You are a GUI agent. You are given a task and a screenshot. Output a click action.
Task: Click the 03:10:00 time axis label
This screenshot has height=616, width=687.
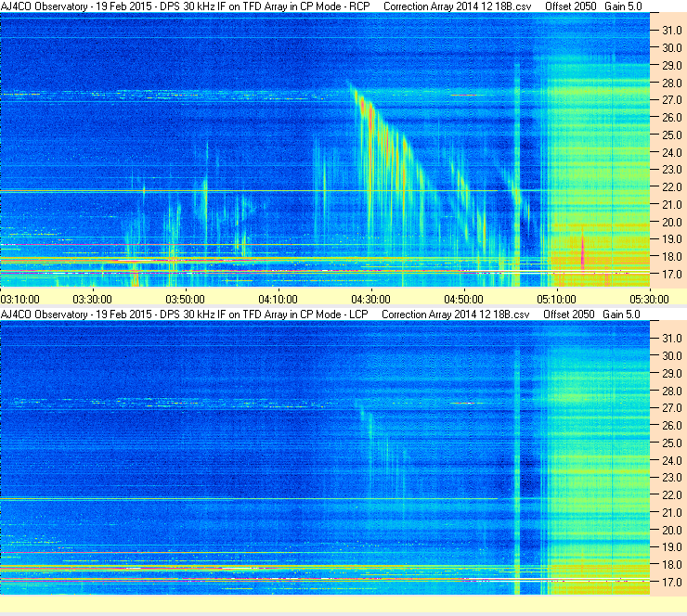tap(19, 300)
